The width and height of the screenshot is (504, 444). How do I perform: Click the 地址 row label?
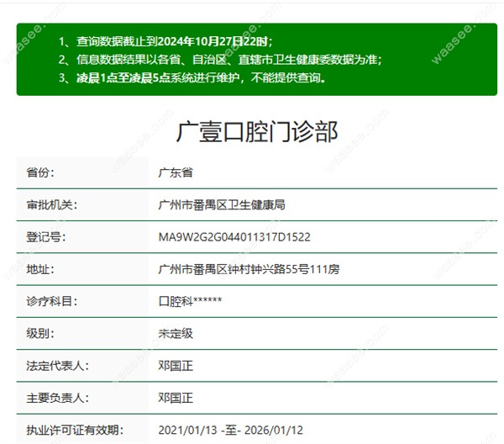(39, 269)
